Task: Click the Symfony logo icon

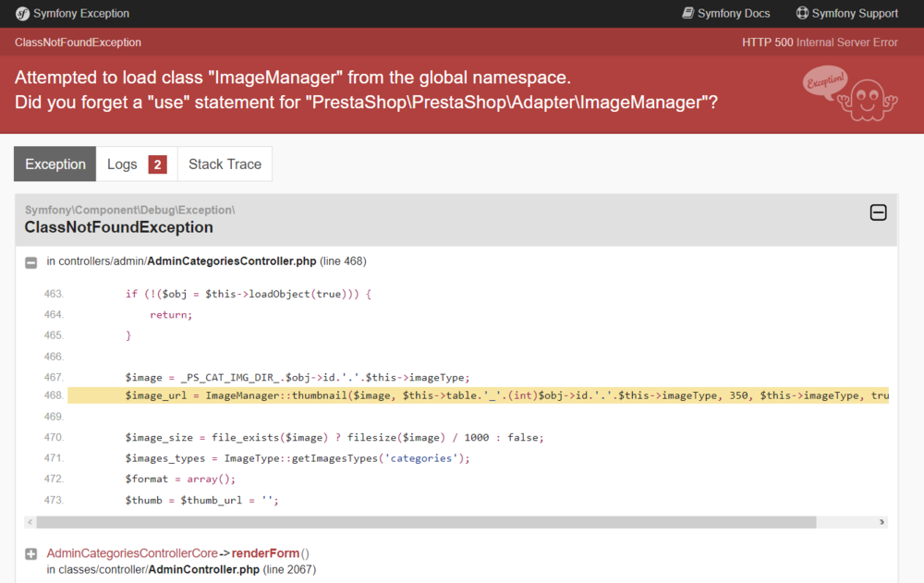Action: (x=22, y=14)
